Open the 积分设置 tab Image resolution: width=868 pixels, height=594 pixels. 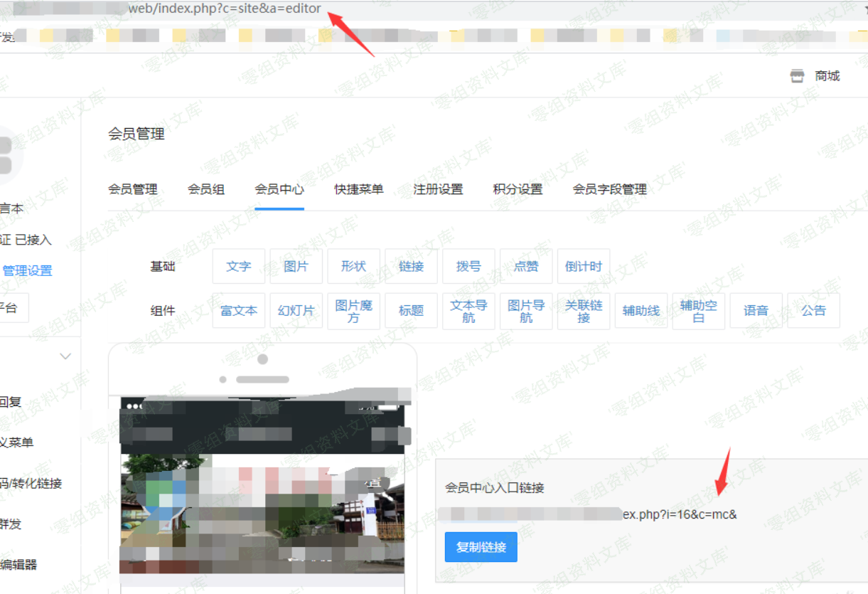pos(518,189)
